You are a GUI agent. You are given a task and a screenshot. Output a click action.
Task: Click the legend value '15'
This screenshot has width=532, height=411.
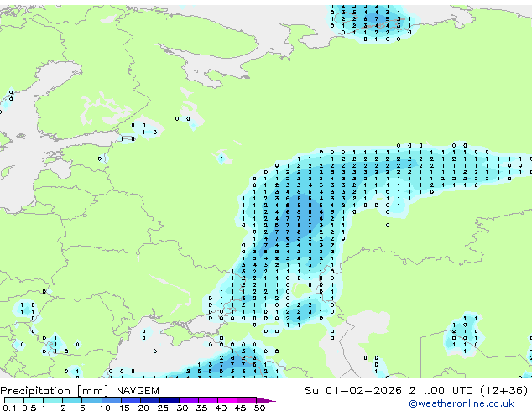[124, 408]
